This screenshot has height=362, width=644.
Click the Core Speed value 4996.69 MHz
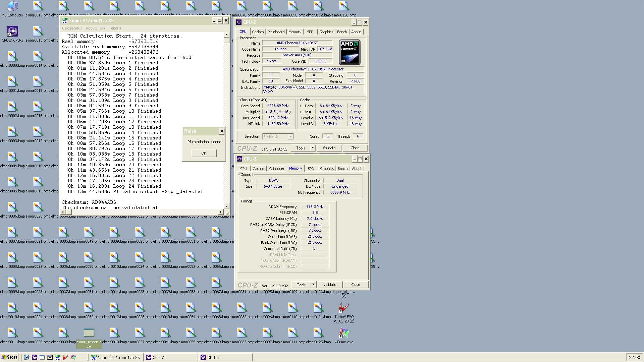278,106
